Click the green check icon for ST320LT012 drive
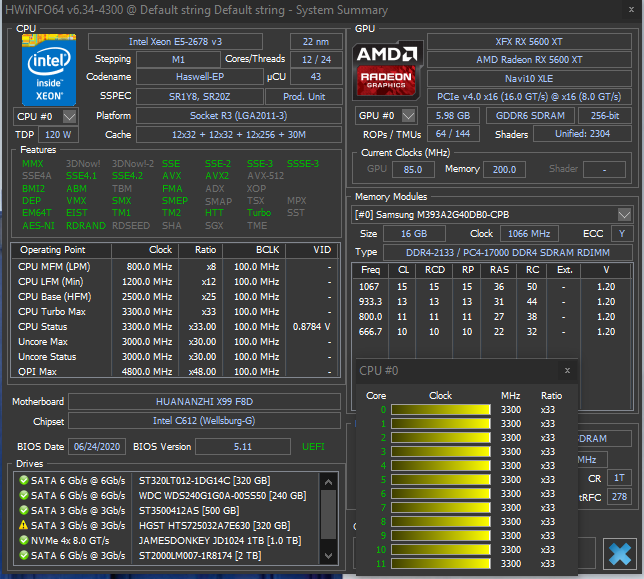This screenshot has height=579, width=644. 24,480
